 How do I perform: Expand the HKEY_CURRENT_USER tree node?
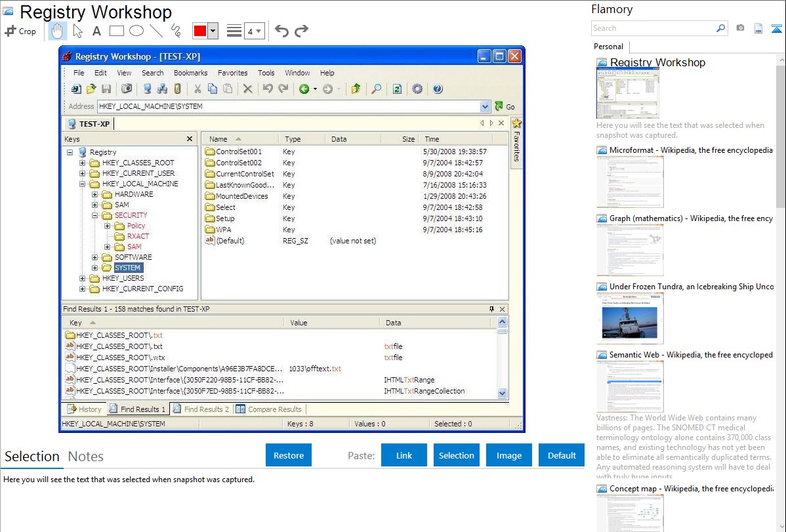(82, 173)
